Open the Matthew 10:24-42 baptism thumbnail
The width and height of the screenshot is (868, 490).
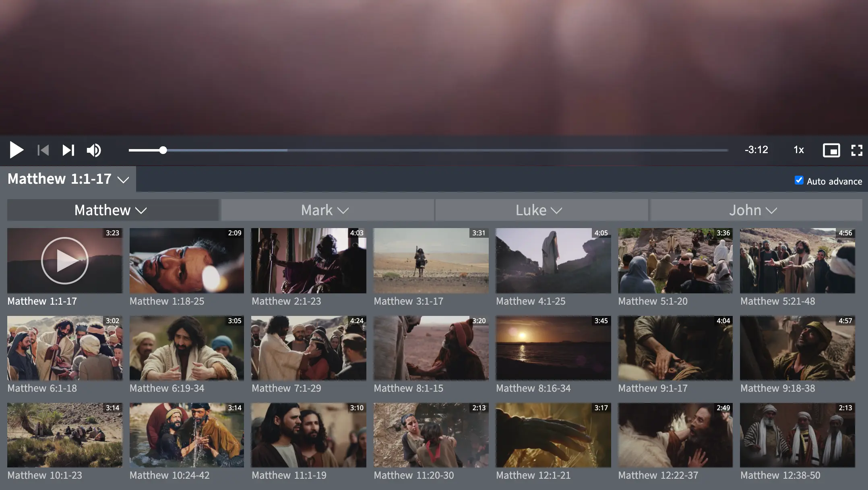coord(186,435)
